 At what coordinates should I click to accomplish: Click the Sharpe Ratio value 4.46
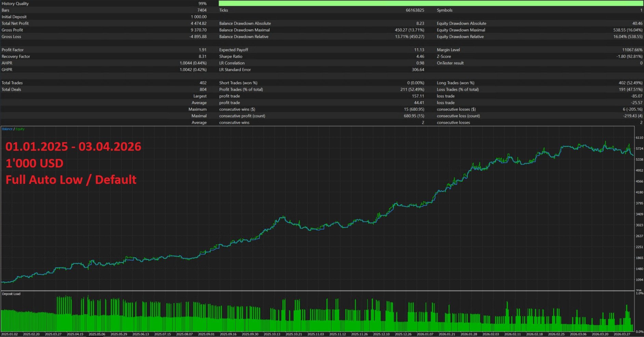click(420, 56)
